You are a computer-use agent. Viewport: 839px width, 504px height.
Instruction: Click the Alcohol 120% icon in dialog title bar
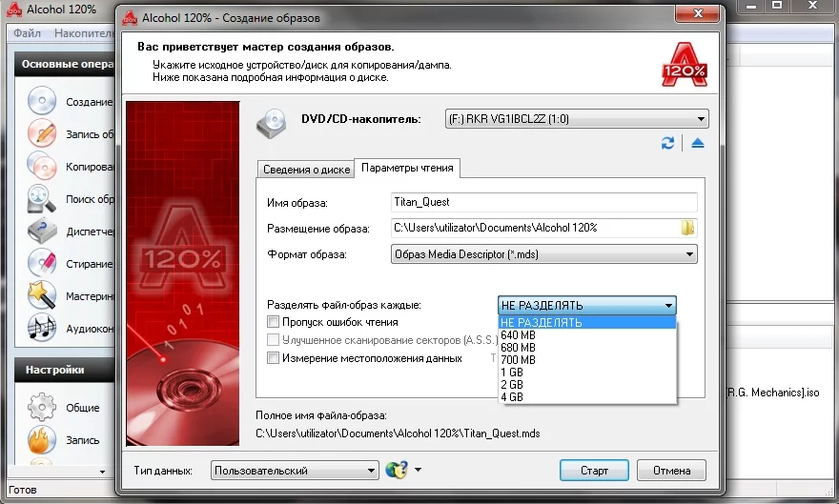pyautogui.click(x=130, y=18)
